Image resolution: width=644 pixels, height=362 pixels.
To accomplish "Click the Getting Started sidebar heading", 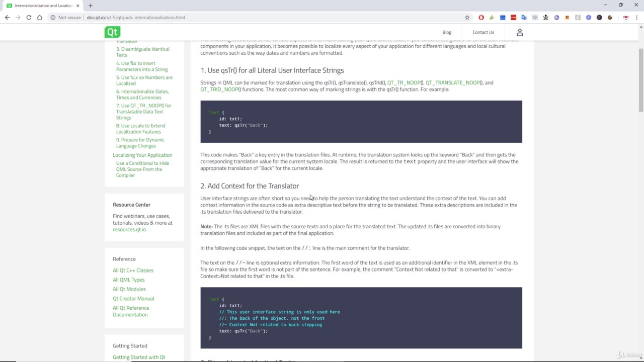I will (x=130, y=346).
